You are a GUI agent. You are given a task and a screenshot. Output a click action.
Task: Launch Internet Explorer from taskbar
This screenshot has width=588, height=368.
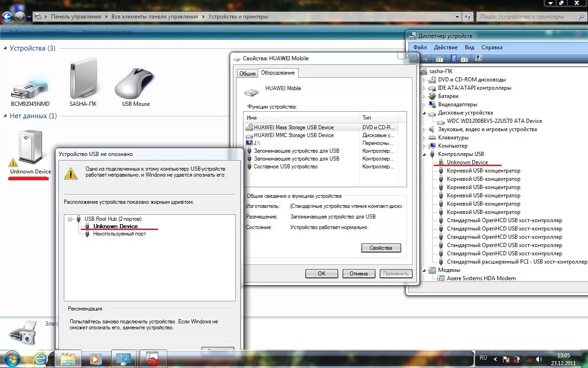tap(40, 359)
